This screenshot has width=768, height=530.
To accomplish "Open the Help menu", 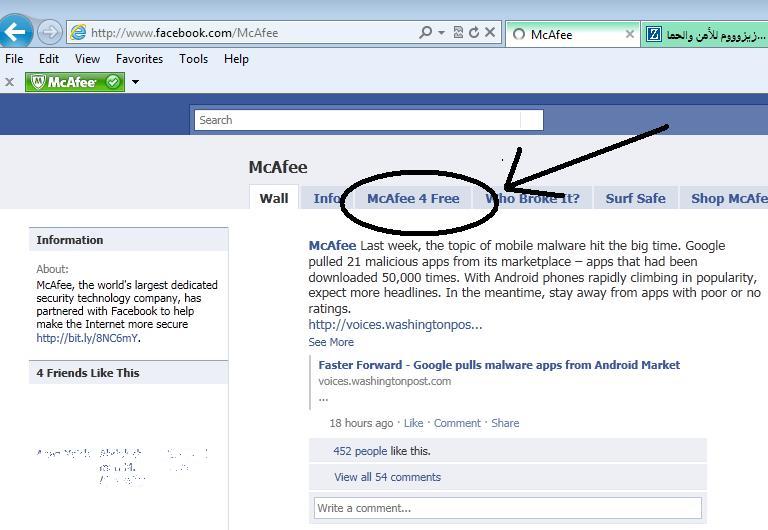I will coord(236,59).
